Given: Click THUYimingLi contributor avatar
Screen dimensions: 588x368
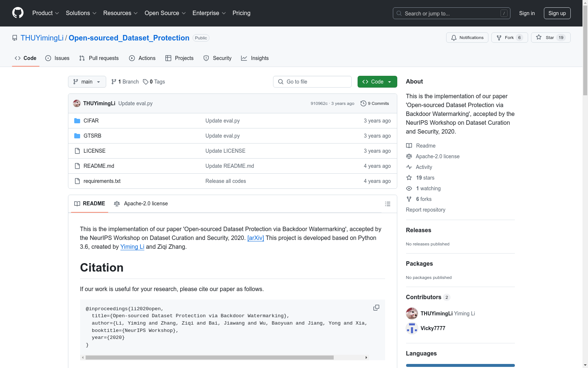Looking at the screenshot, I should (x=412, y=314).
